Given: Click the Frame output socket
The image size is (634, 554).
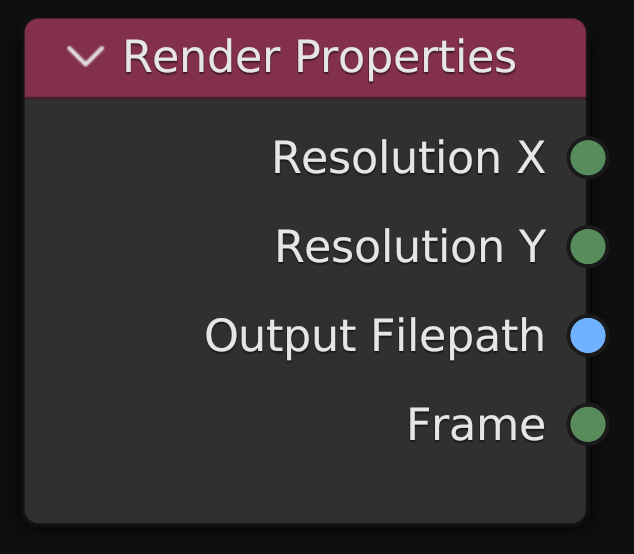Looking at the screenshot, I should pos(587,425).
